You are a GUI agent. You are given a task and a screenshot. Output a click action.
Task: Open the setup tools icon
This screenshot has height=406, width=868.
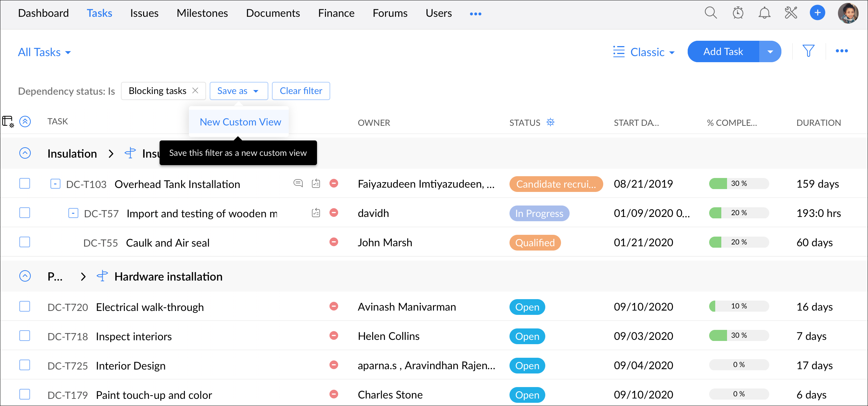791,13
